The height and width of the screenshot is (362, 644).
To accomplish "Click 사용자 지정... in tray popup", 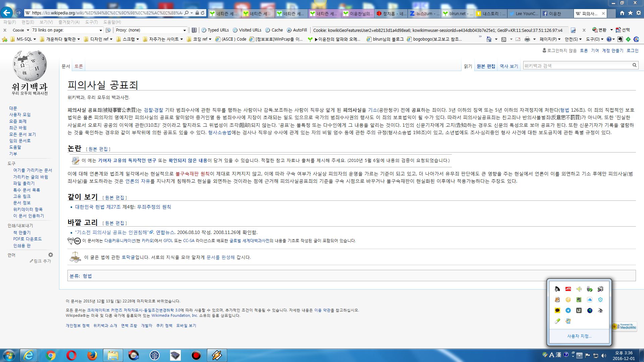I will (579, 336).
